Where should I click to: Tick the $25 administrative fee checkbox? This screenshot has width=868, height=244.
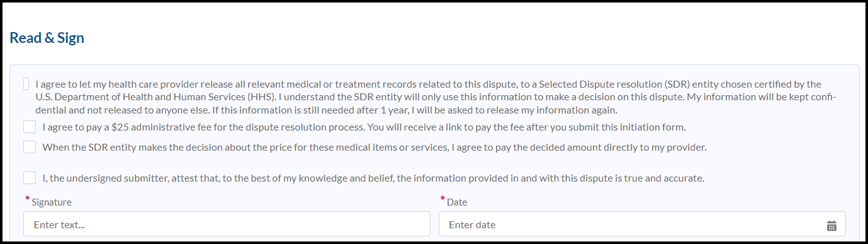pyautogui.click(x=30, y=127)
